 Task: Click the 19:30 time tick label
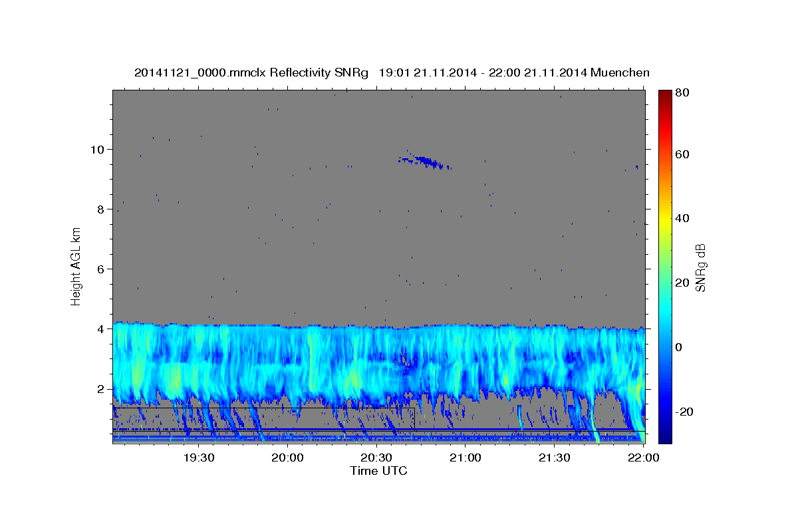coord(198,458)
